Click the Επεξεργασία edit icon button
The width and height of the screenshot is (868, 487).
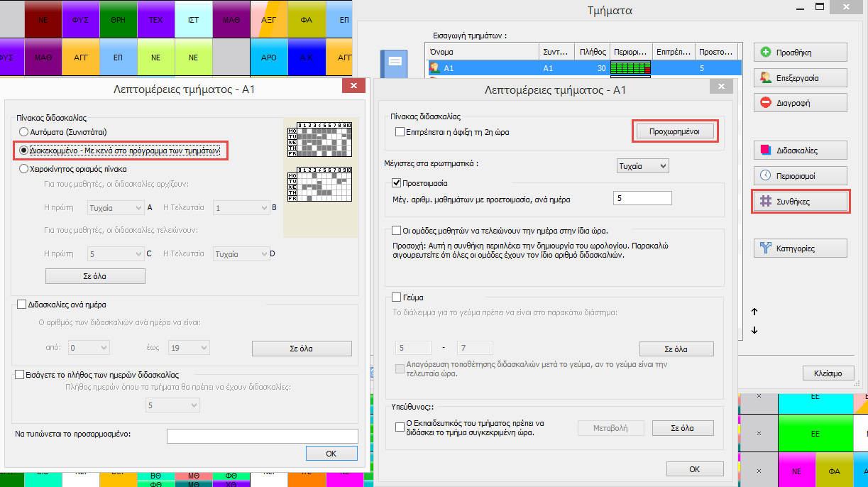point(766,77)
